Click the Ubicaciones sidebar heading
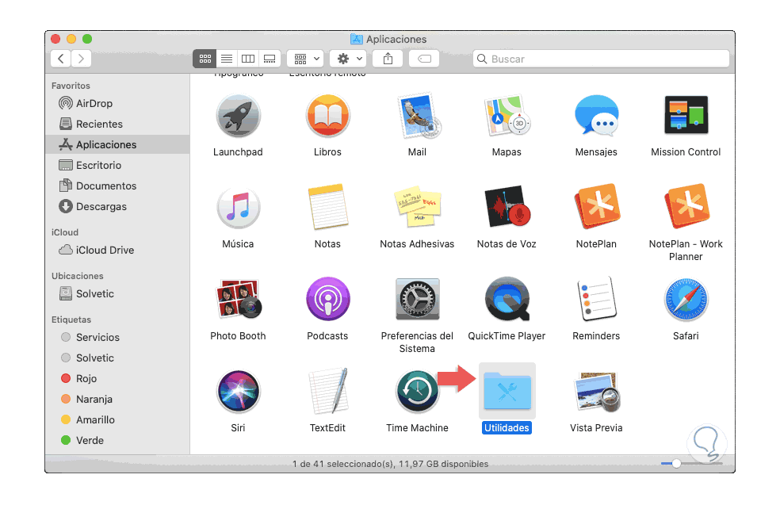 (77, 276)
